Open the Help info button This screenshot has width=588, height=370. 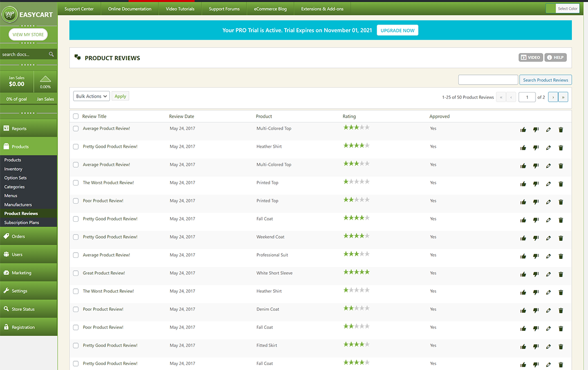click(x=555, y=58)
